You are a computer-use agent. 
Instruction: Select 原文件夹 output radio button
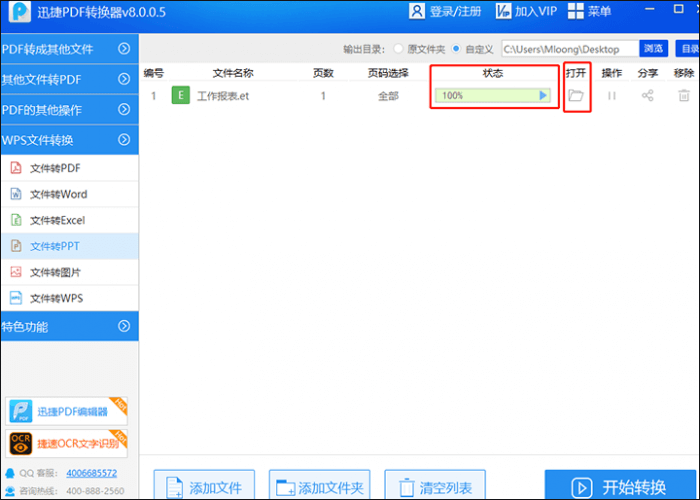pos(398,49)
